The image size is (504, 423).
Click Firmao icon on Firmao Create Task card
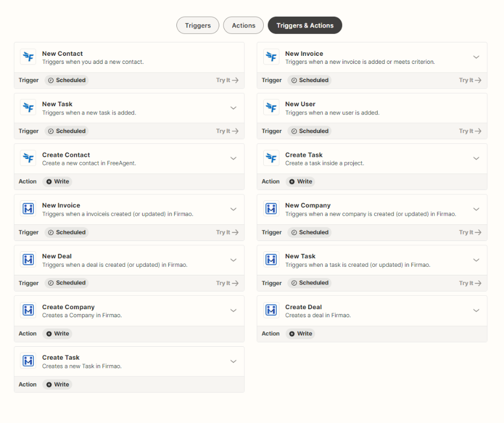coord(28,361)
